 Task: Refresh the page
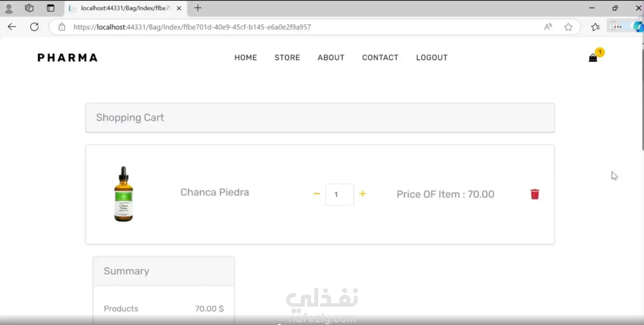click(34, 27)
